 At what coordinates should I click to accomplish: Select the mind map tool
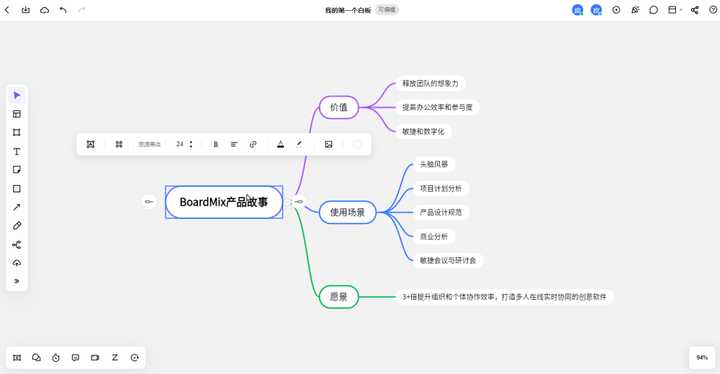click(x=17, y=244)
